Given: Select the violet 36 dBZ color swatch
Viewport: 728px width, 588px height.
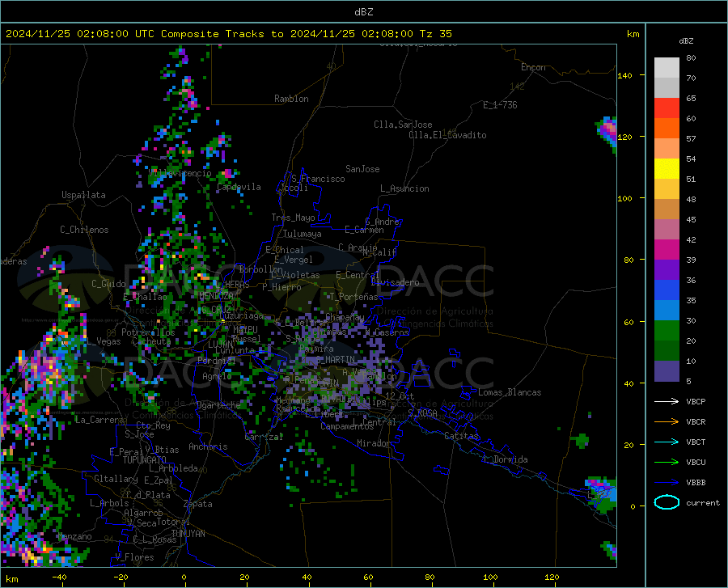Looking at the screenshot, I should pyautogui.click(x=667, y=270).
